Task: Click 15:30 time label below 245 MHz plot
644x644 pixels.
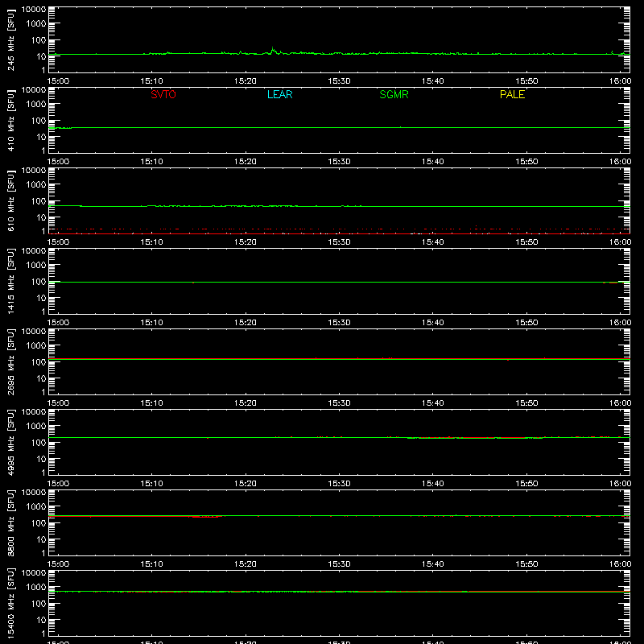Action: (x=339, y=81)
